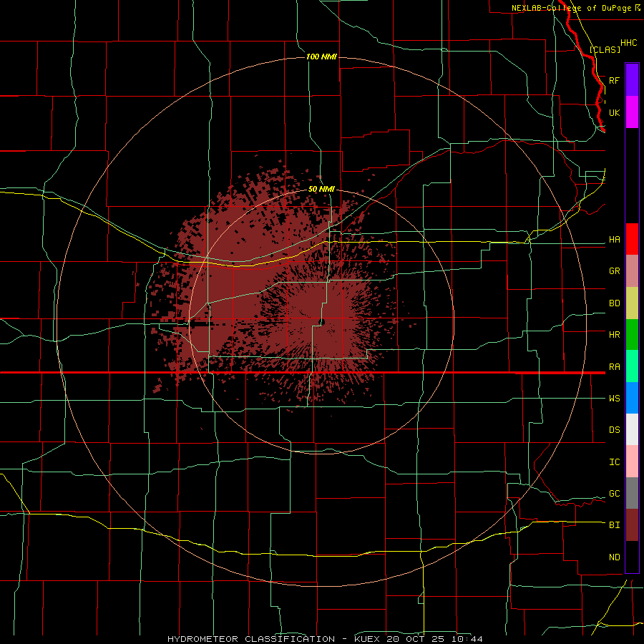Click the 100 NMI range ring label
This screenshot has height=644, width=644.
click(321, 57)
